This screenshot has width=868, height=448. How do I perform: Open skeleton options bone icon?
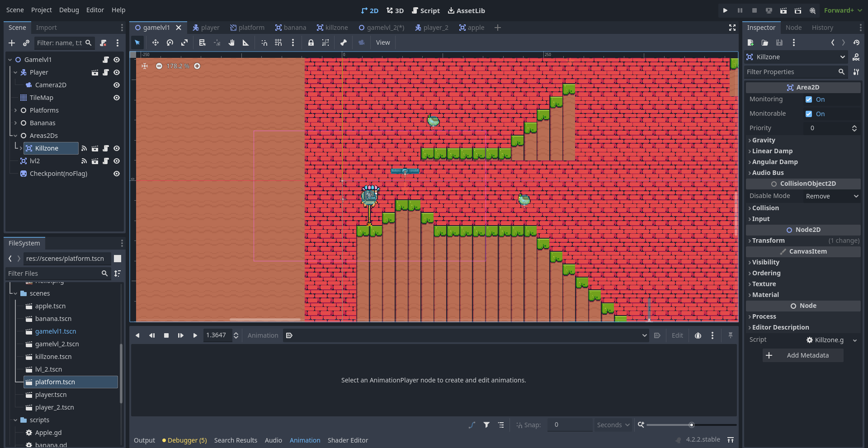point(344,42)
